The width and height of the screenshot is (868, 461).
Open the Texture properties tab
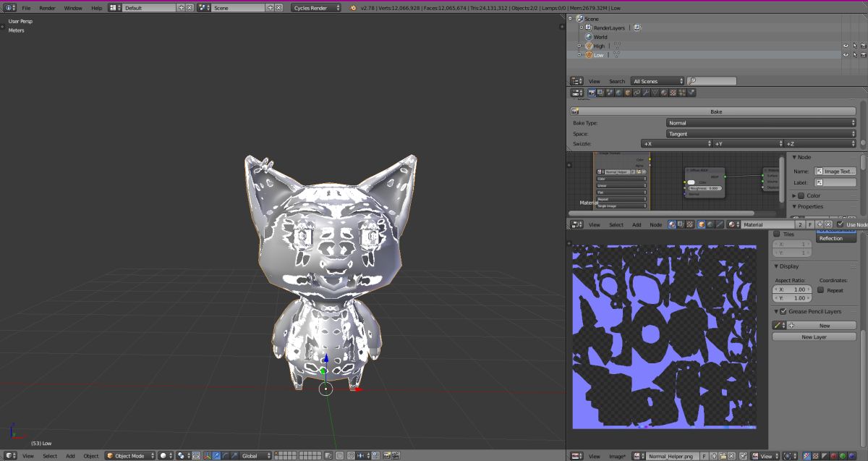pos(673,93)
